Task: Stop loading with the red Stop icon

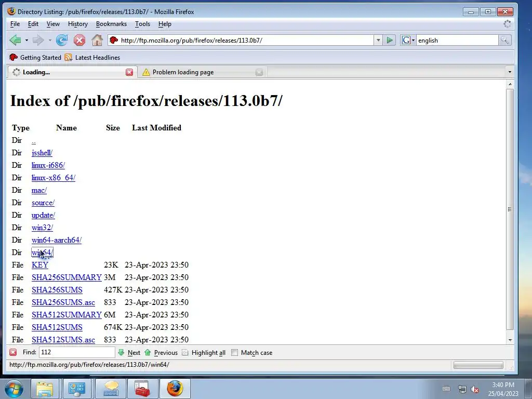Action: tap(79, 41)
